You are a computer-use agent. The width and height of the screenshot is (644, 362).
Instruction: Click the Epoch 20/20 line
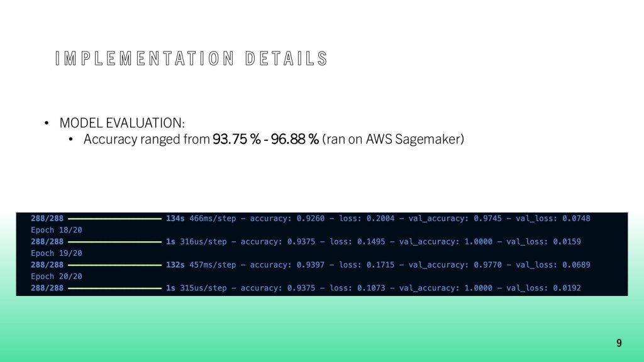coord(57,277)
